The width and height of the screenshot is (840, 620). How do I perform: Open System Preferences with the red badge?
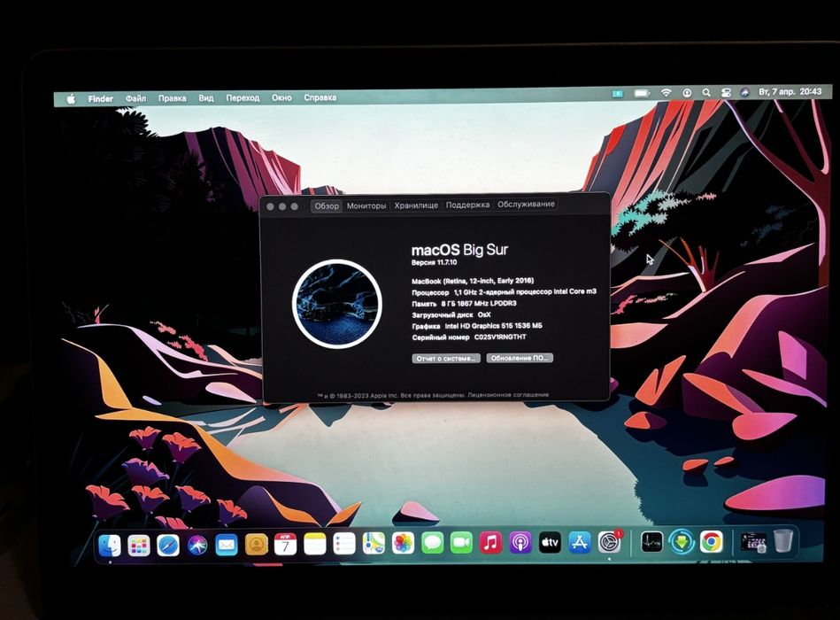point(609,542)
